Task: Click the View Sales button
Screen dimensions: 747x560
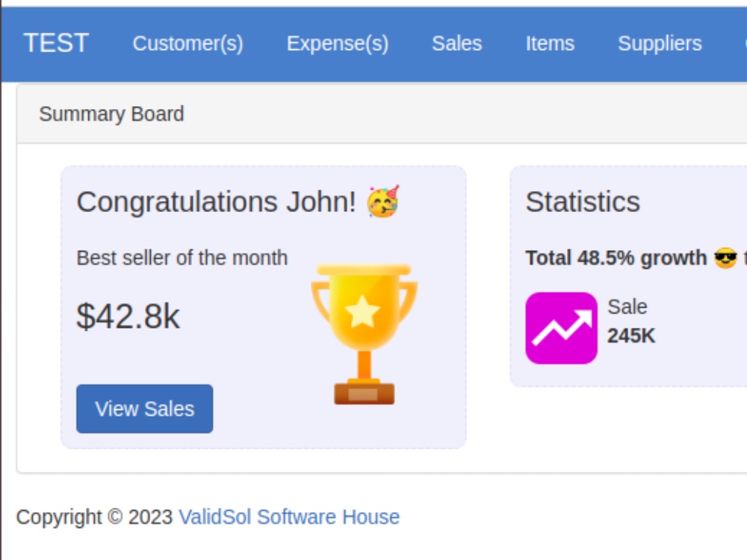Action: click(x=144, y=408)
